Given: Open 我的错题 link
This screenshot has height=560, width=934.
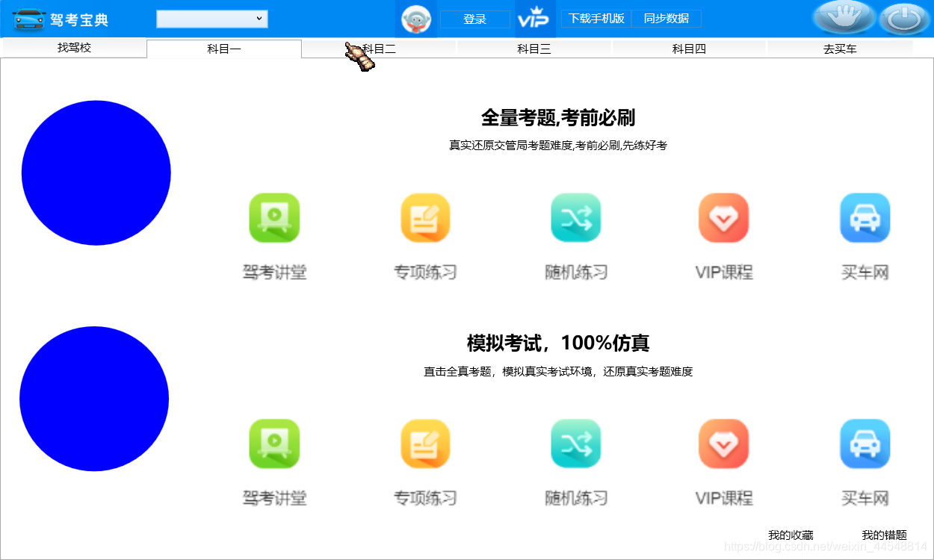Looking at the screenshot, I should pos(884,535).
